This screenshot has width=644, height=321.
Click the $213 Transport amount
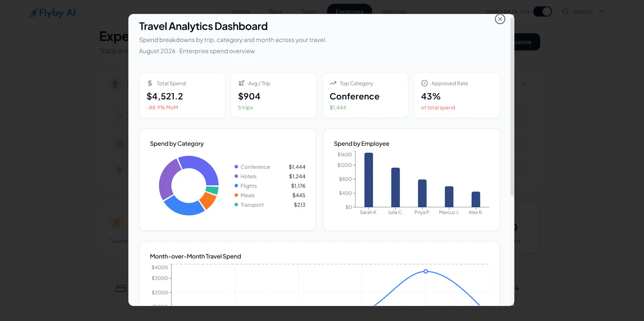(x=299, y=205)
